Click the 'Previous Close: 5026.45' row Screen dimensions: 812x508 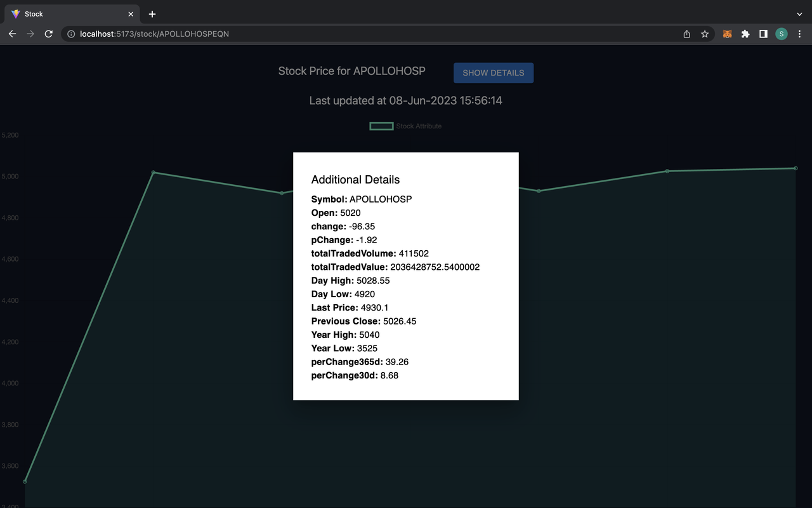click(364, 321)
